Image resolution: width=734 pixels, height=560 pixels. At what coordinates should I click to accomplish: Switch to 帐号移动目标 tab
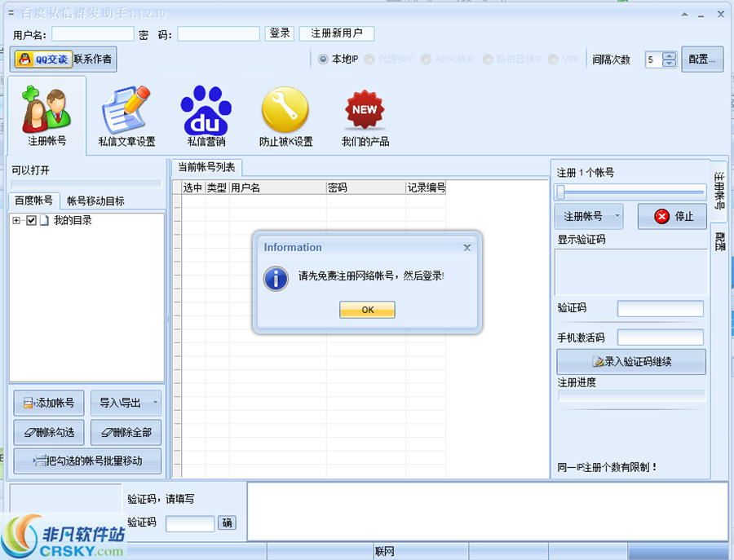(x=95, y=201)
